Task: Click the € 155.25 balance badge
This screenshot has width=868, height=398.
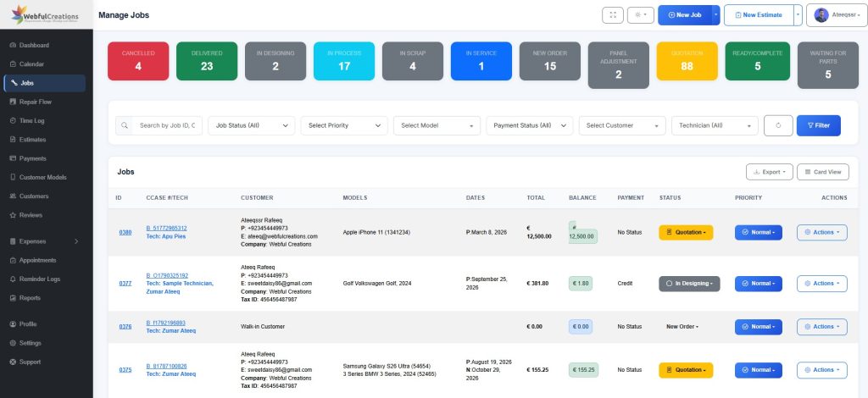Action: (583, 370)
